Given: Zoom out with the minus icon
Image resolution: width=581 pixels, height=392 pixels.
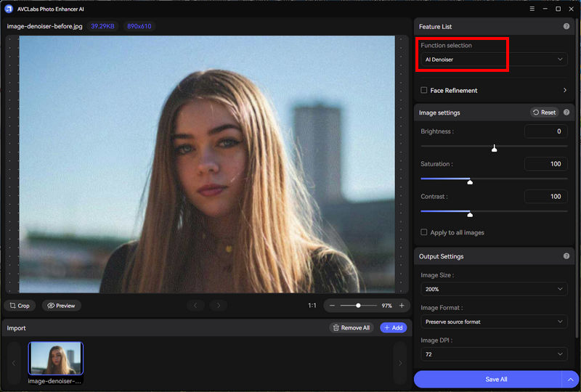Looking at the screenshot, I should tap(332, 306).
